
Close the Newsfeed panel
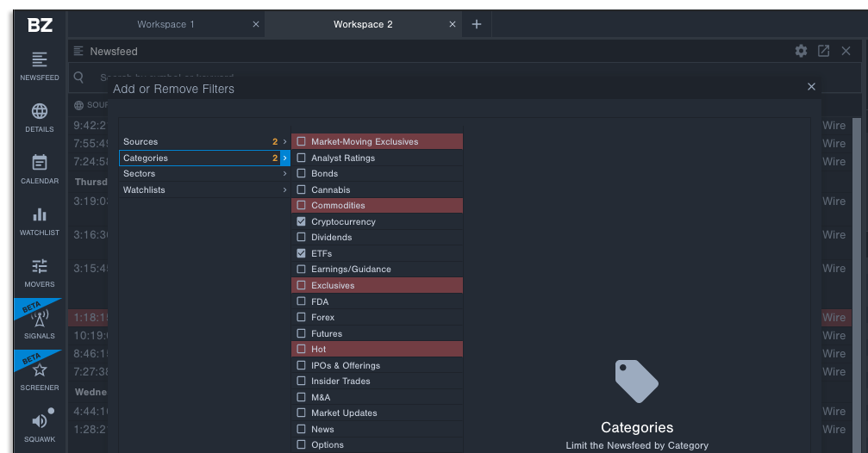[846, 51]
